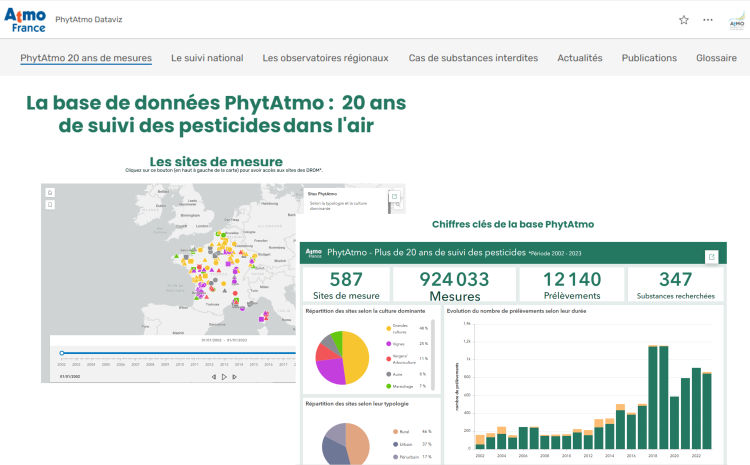Click the map search magnifier icon

(x=397, y=205)
